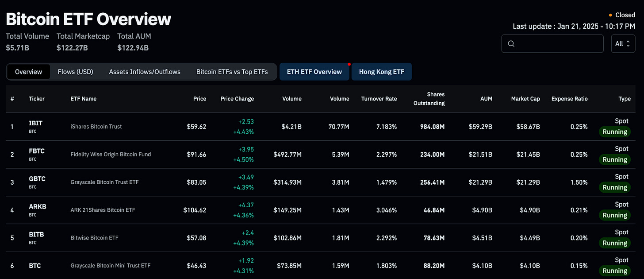
Task: Click inside the search input field
Action: [x=552, y=43]
